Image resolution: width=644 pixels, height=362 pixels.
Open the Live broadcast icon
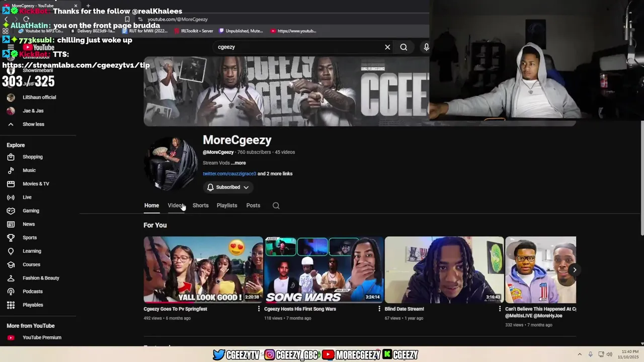point(11,197)
